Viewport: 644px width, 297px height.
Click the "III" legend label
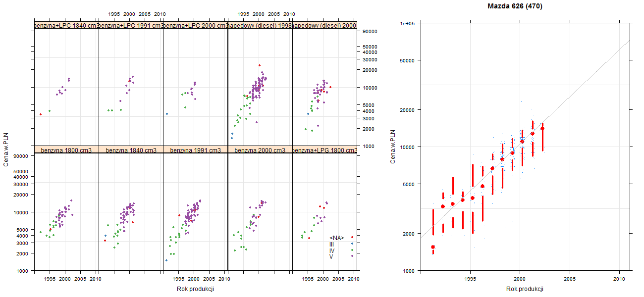click(331, 244)
